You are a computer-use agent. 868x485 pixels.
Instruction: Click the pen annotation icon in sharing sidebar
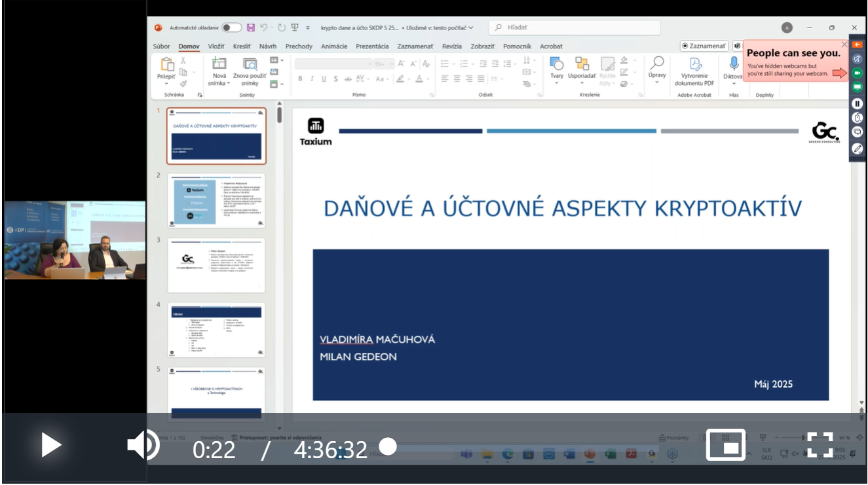pos(858,149)
